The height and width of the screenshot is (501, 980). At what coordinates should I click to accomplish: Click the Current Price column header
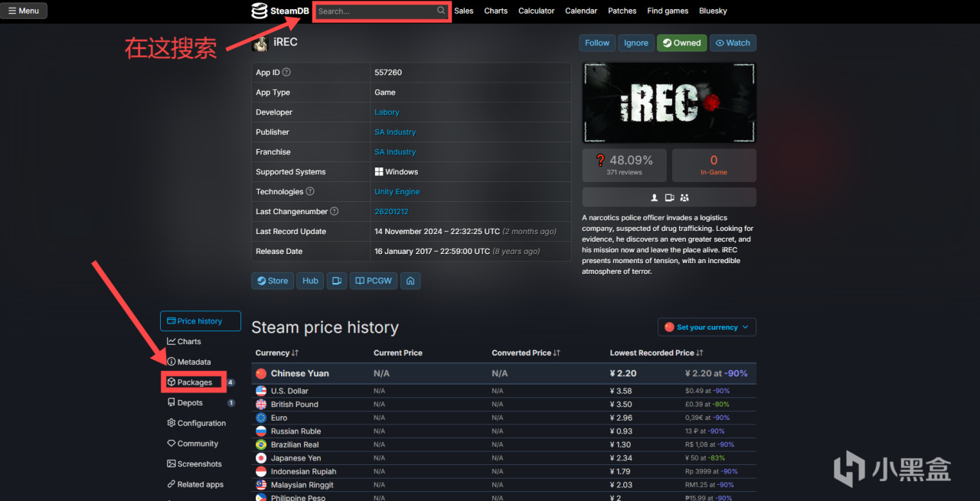[x=398, y=353]
